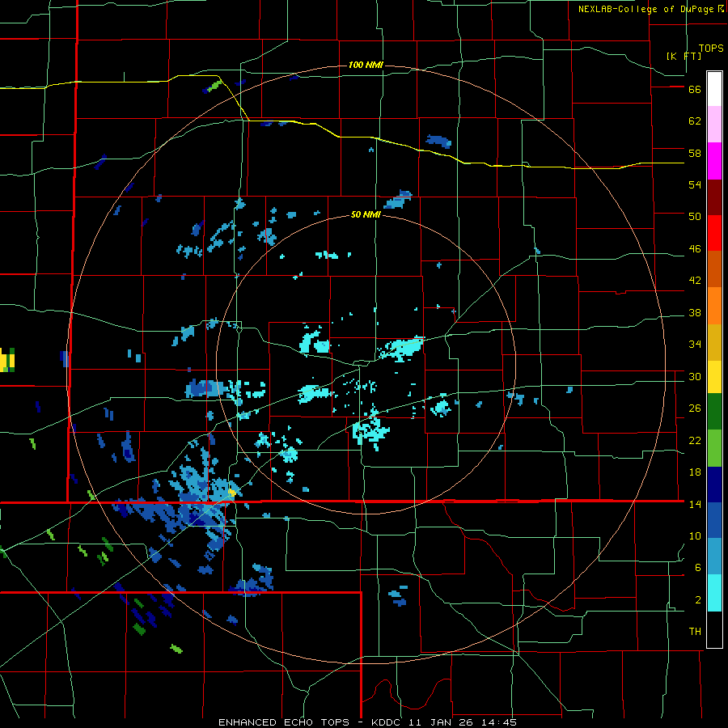Image resolution: width=728 pixels, height=728 pixels.
Task: Click the light green swatch between 18 and 22
Action: [x=714, y=448]
